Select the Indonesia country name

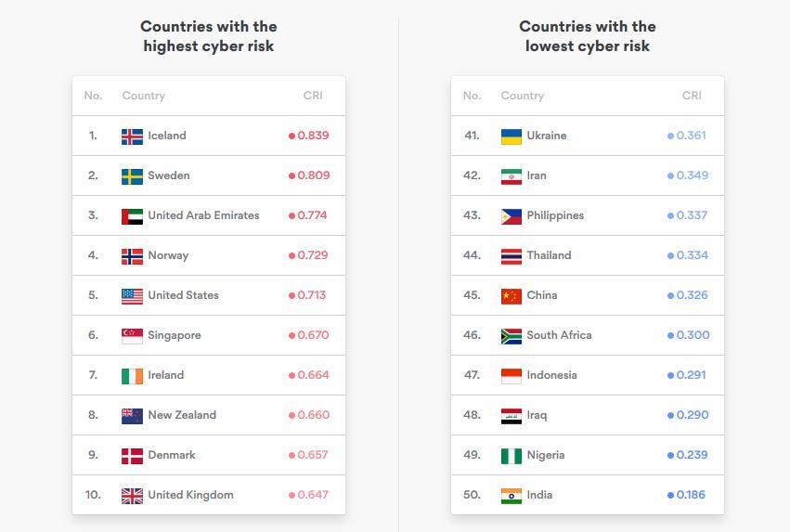(551, 375)
